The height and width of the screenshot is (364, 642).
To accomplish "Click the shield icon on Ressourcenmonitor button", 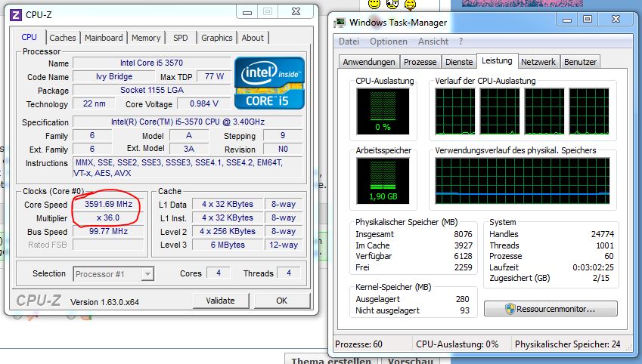I will [x=510, y=309].
